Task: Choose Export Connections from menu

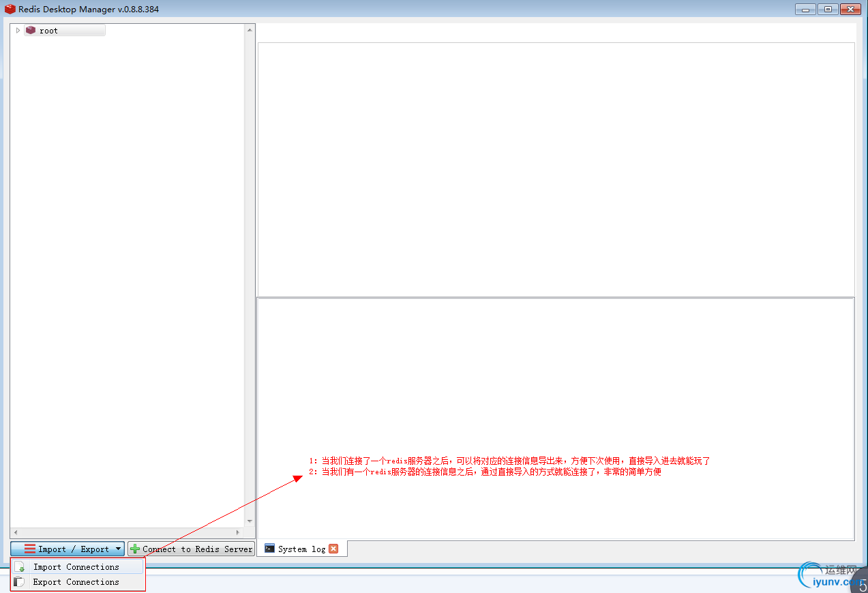Action: 78,582
